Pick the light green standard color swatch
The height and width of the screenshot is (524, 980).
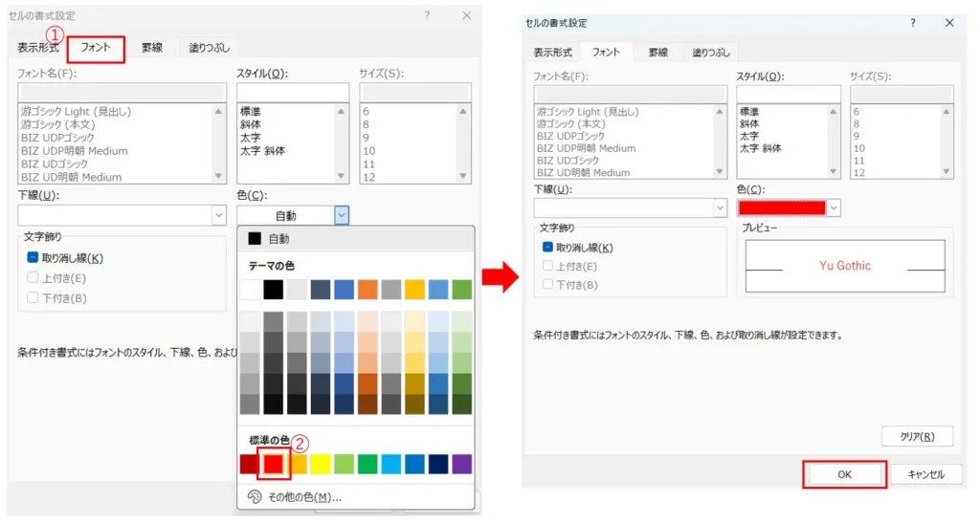(x=344, y=464)
